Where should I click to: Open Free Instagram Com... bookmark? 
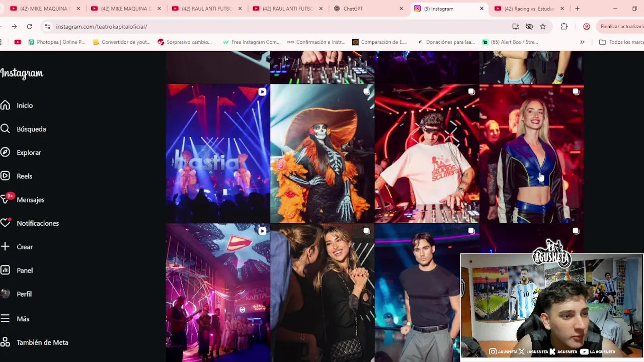252,42
